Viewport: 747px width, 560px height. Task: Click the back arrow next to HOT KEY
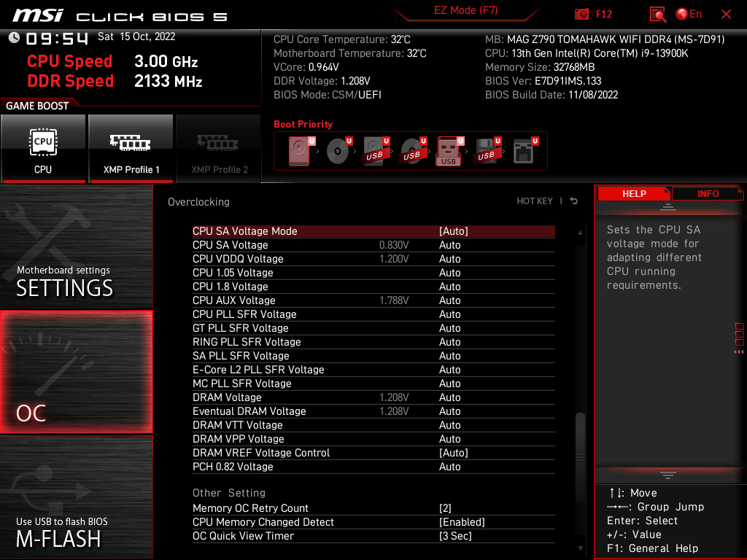(x=574, y=201)
